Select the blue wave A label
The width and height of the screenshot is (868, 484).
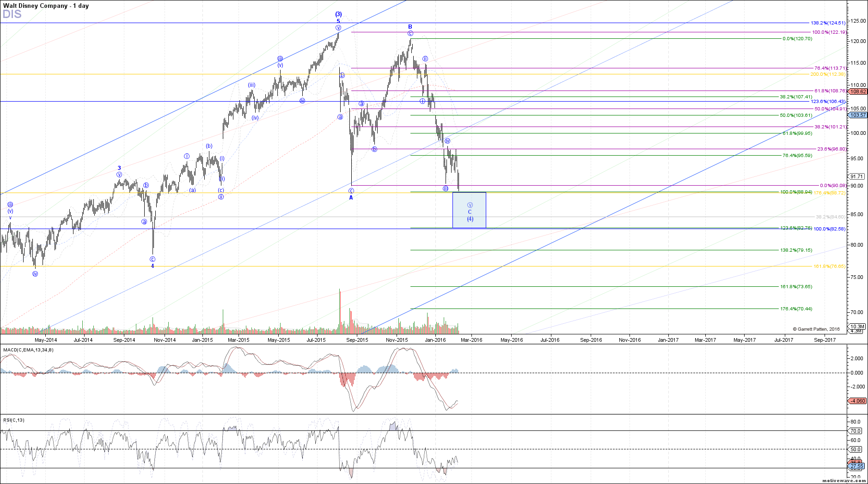[x=351, y=198]
